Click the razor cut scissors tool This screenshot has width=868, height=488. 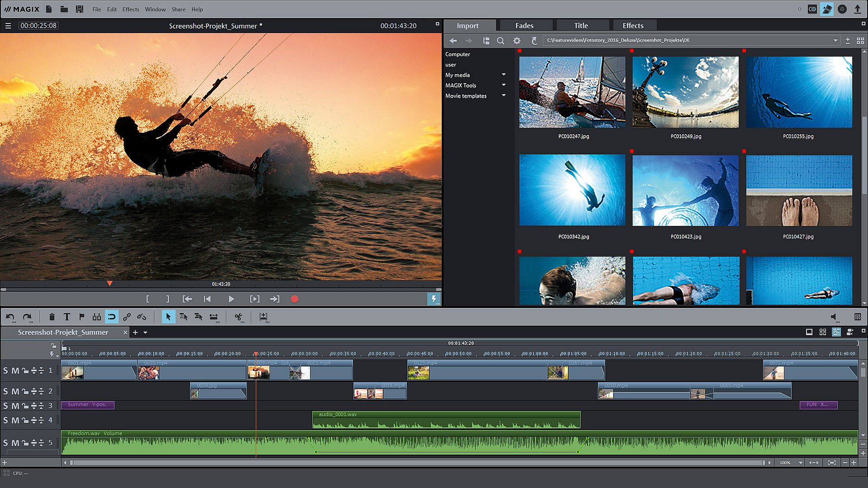click(238, 317)
